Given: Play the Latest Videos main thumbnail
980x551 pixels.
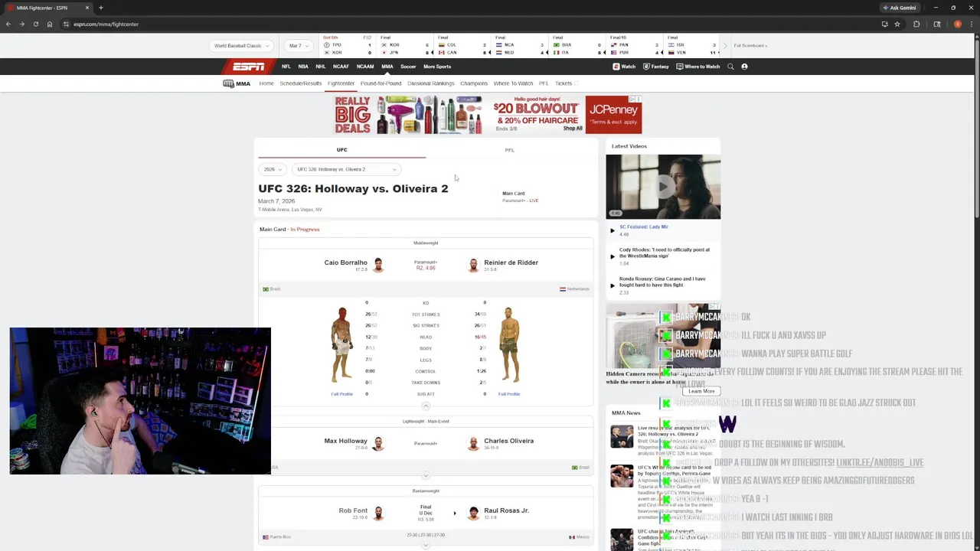Looking at the screenshot, I should (x=663, y=187).
